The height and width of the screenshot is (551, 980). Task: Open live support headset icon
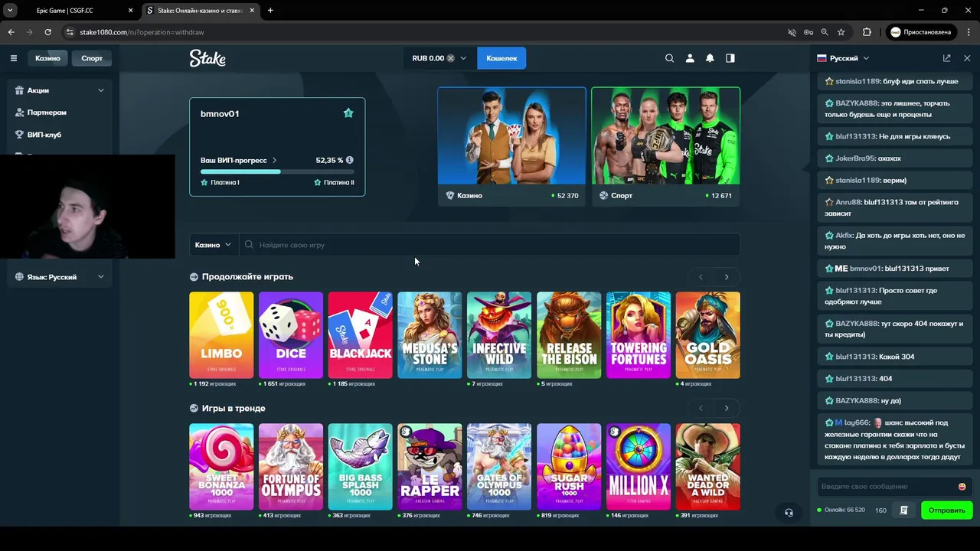click(x=789, y=513)
